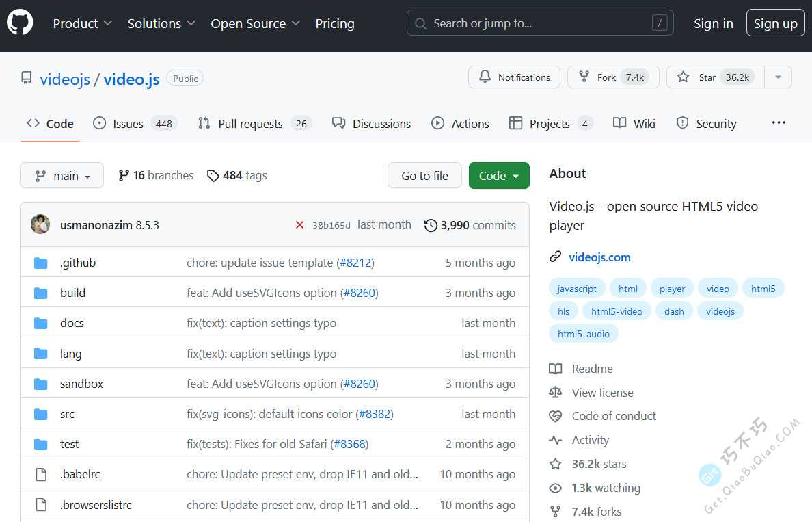The width and height of the screenshot is (812, 522).
Task: Expand the star lists dropdown arrow
Action: (778, 77)
